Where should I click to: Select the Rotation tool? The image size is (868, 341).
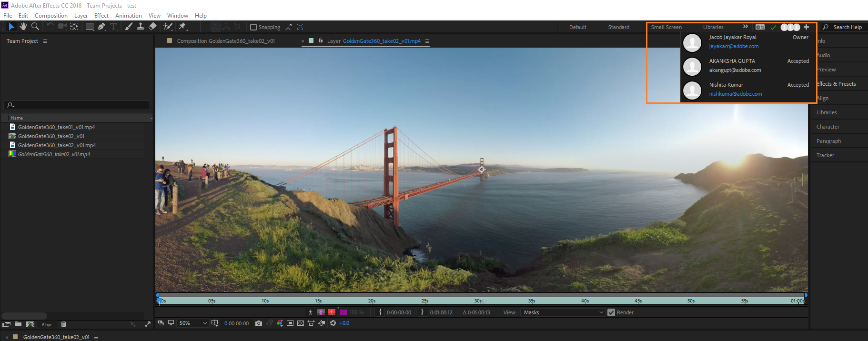50,27
